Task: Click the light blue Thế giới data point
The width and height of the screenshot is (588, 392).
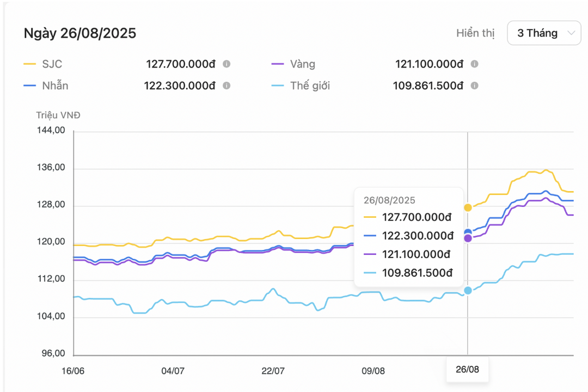Action: pos(468,291)
